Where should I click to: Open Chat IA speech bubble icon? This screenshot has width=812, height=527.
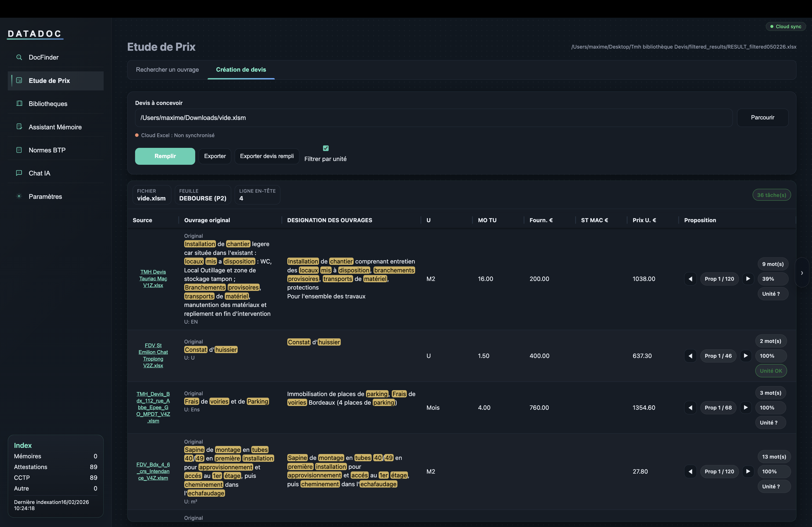pos(19,173)
